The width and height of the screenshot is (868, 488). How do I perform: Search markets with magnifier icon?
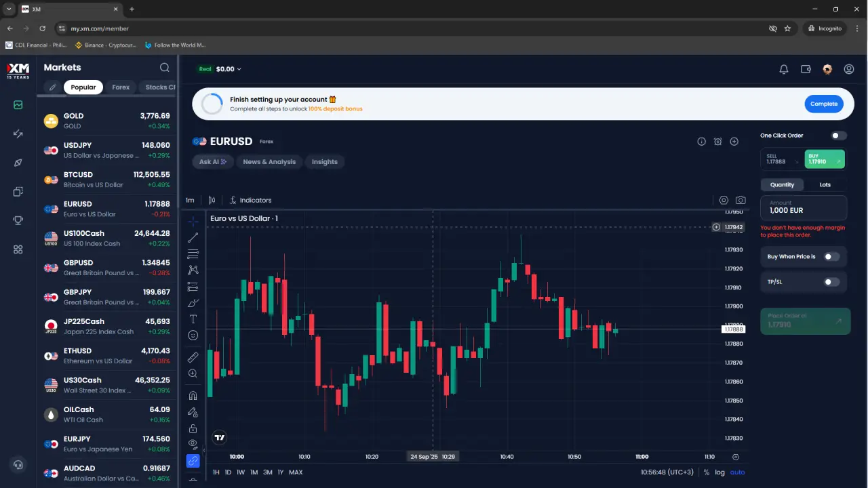click(165, 67)
